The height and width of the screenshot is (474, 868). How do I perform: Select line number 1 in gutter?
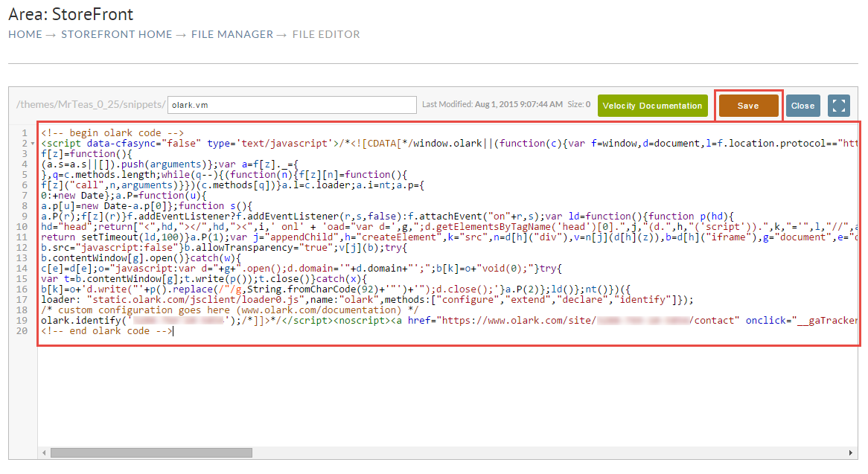click(25, 132)
